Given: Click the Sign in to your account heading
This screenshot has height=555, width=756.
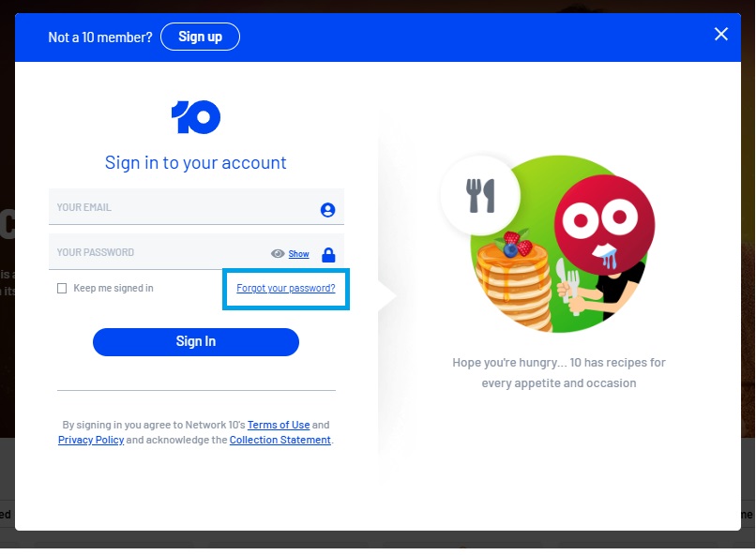Looking at the screenshot, I should tap(196, 163).
